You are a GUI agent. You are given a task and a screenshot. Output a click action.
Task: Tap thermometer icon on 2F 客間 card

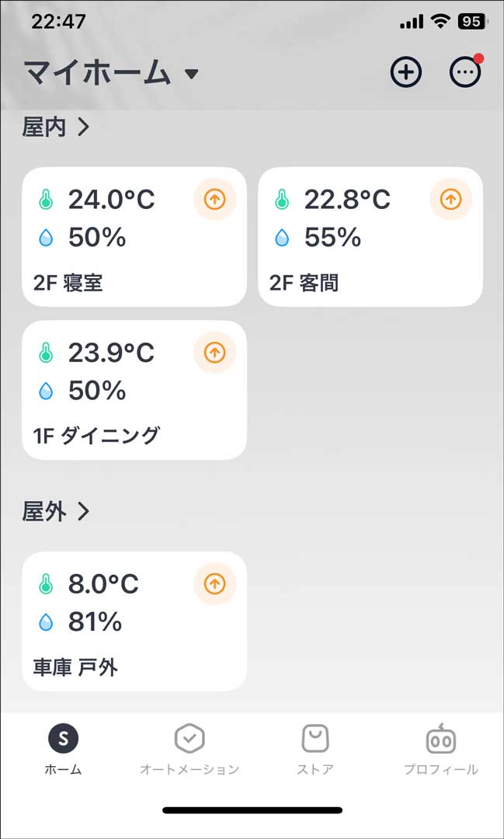coord(282,200)
